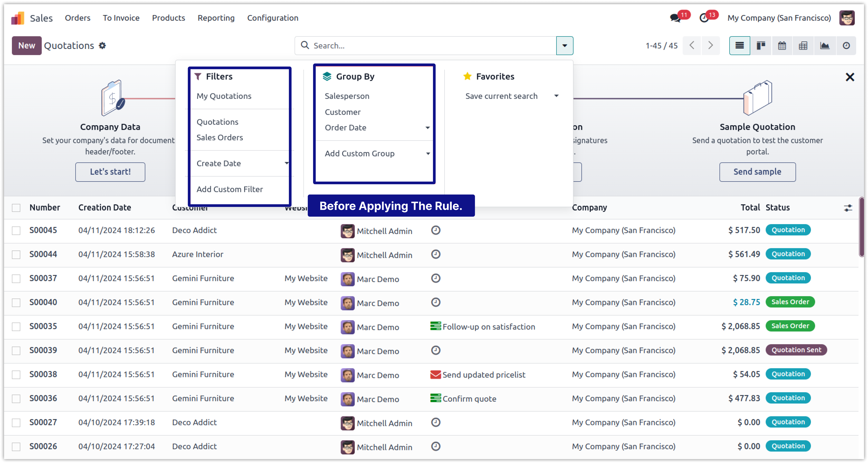Go to the previous page of records
This screenshot has width=868, height=463.
[692, 45]
